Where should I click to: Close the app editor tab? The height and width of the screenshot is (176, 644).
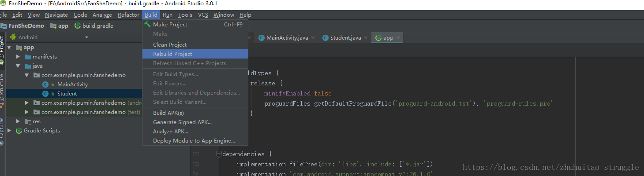tap(398, 38)
